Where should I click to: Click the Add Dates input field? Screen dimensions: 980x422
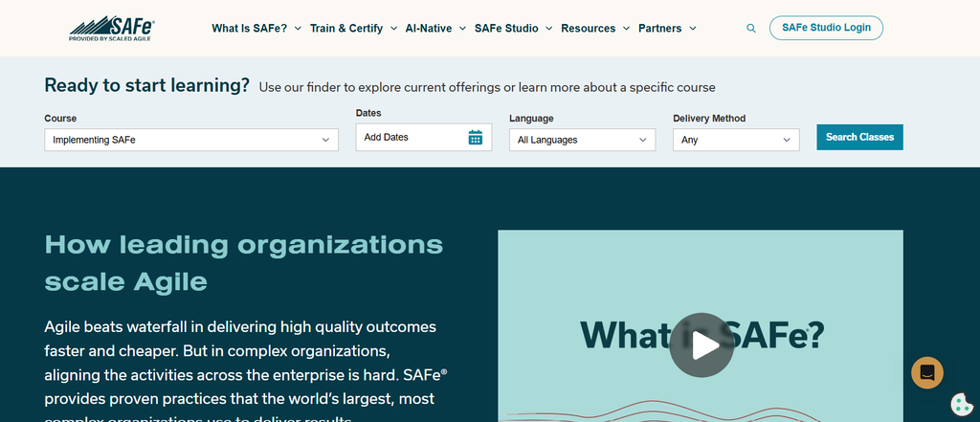coord(424,137)
